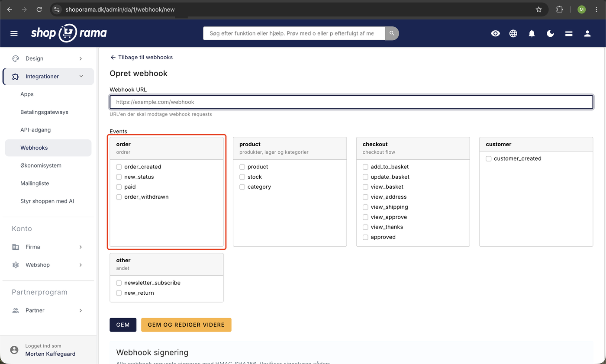Tick the category checkbox
The width and height of the screenshot is (606, 364).
point(242,187)
